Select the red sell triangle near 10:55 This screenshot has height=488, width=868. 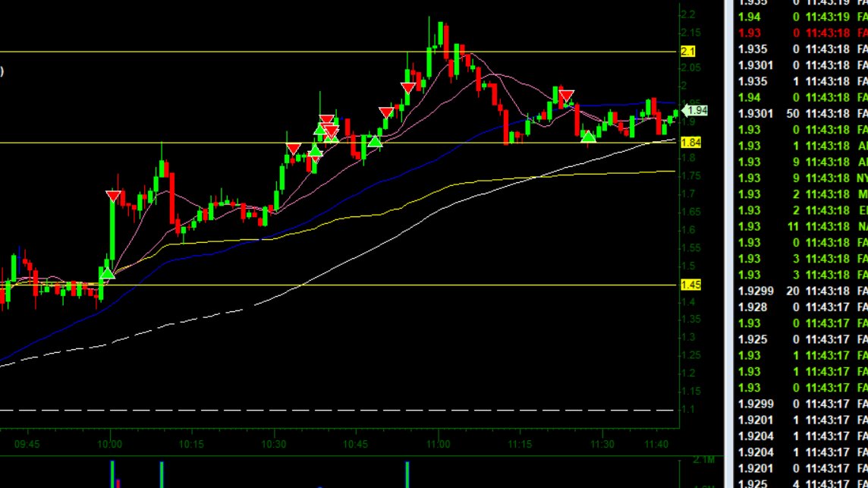[408, 88]
